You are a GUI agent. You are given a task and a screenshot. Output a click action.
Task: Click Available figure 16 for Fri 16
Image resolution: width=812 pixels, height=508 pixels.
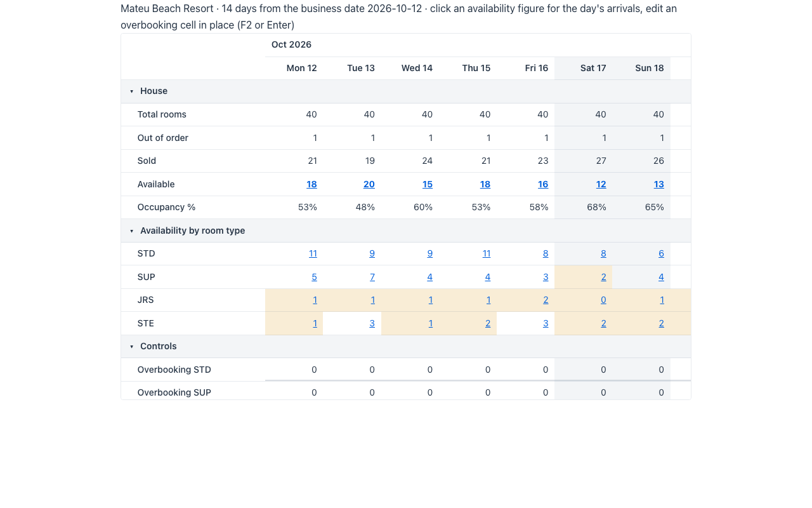[543, 184]
